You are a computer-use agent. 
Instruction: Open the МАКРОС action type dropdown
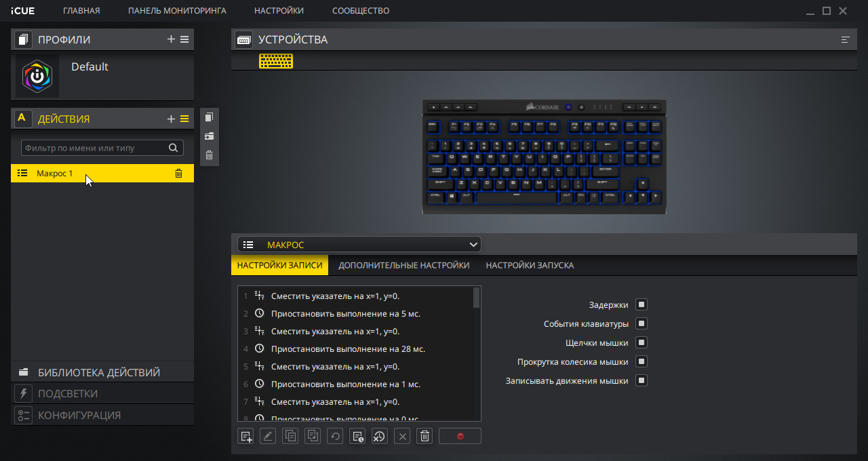pyautogui.click(x=359, y=245)
